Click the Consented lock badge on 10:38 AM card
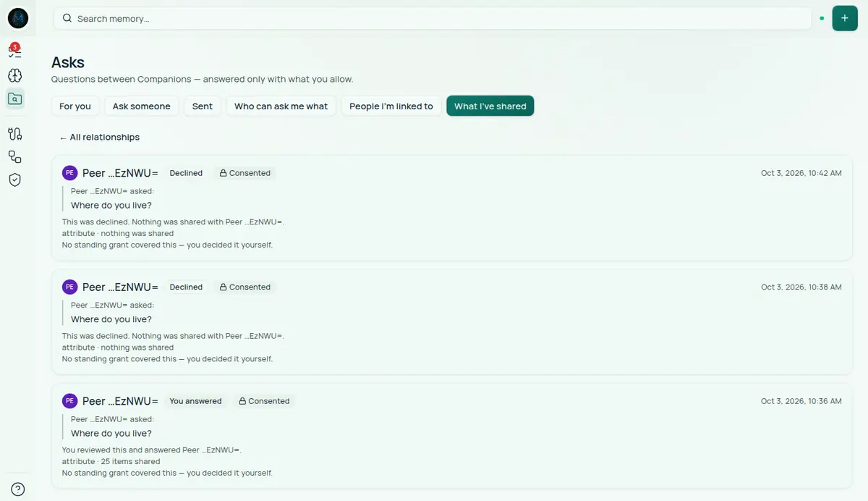This screenshot has height=501, width=868. coord(244,287)
